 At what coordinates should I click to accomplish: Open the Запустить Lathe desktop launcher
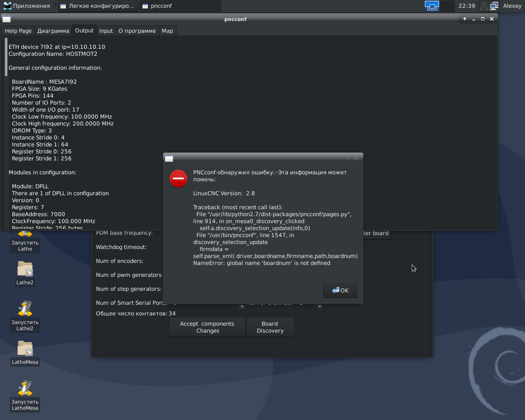(x=25, y=241)
